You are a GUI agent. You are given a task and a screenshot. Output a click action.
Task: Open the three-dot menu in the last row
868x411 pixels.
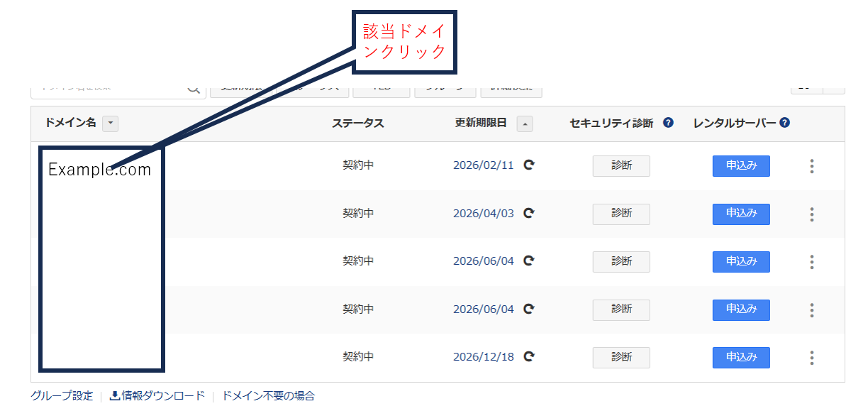click(811, 358)
